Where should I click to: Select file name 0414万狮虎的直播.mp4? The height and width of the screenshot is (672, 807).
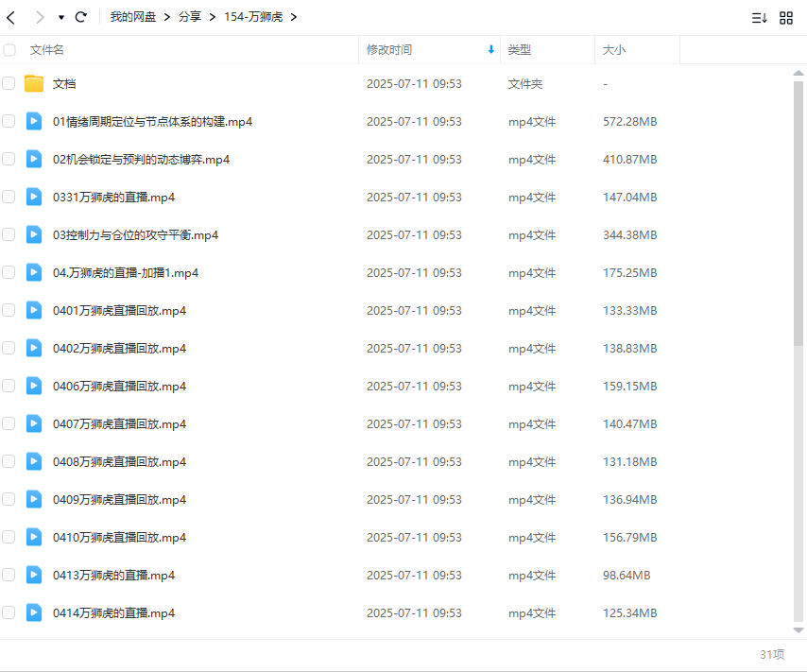(x=113, y=612)
